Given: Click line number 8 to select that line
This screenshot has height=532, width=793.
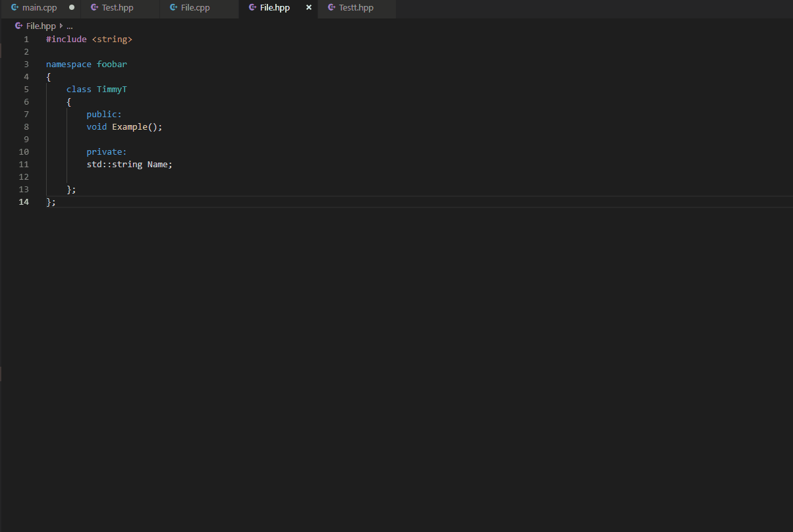Looking at the screenshot, I should click(26, 126).
